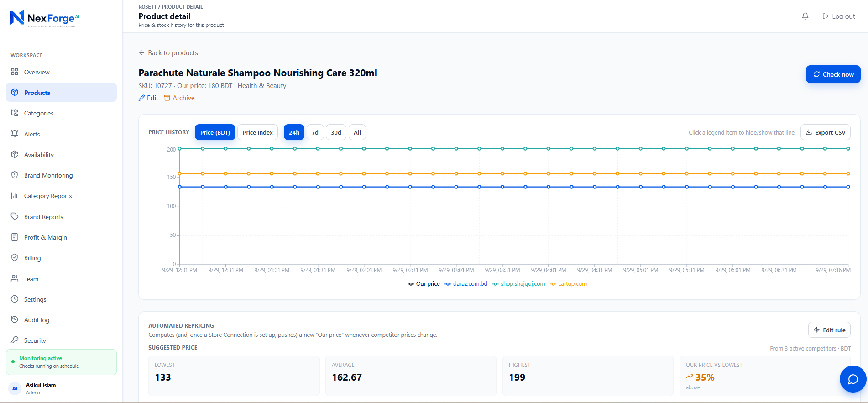The height and width of the screenshot is (403, 868).
Task: Switch chart to Price Index view
Action: click(258, 132)
